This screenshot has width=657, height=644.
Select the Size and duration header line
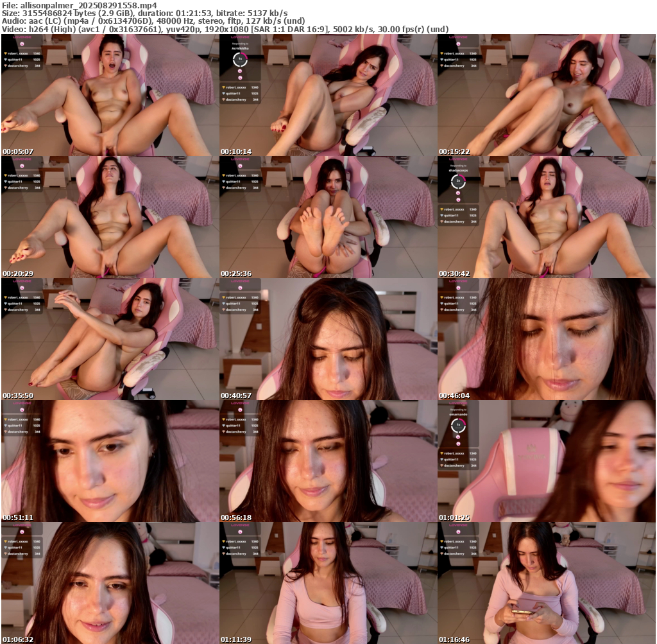[144, 13]
